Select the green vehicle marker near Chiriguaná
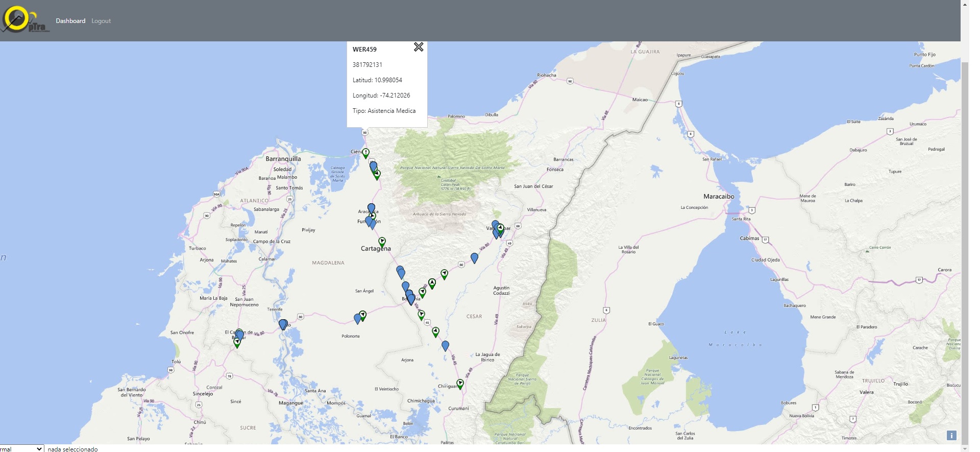The height and width of the screenshot is (452, 980). click(460, 384)
